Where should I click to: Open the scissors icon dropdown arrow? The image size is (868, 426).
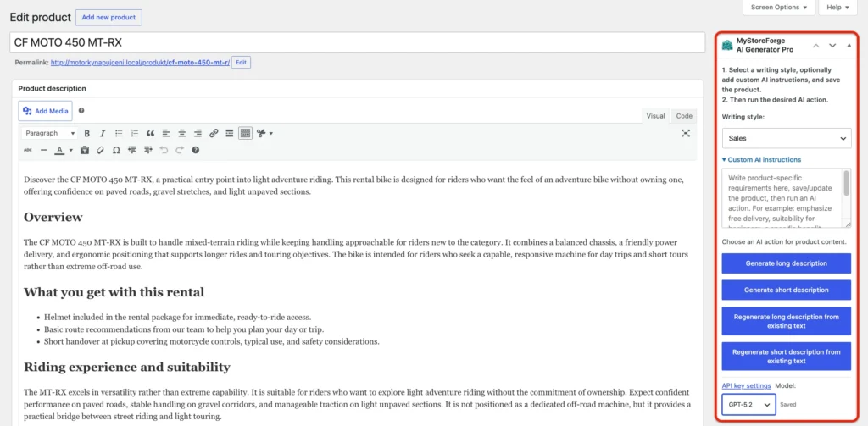click(270, 133)
